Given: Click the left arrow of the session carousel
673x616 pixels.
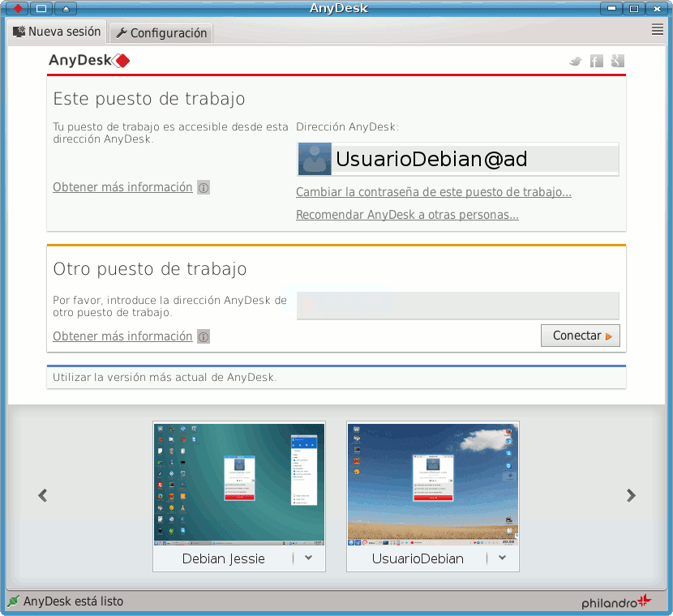Looking at the screenshot, I should pos(42,495).
